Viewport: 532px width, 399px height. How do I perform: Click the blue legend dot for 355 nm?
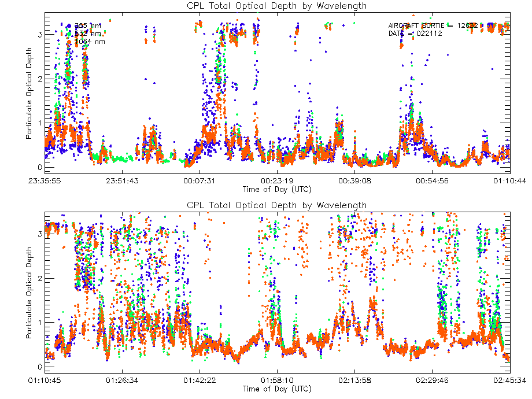[69, 26]
